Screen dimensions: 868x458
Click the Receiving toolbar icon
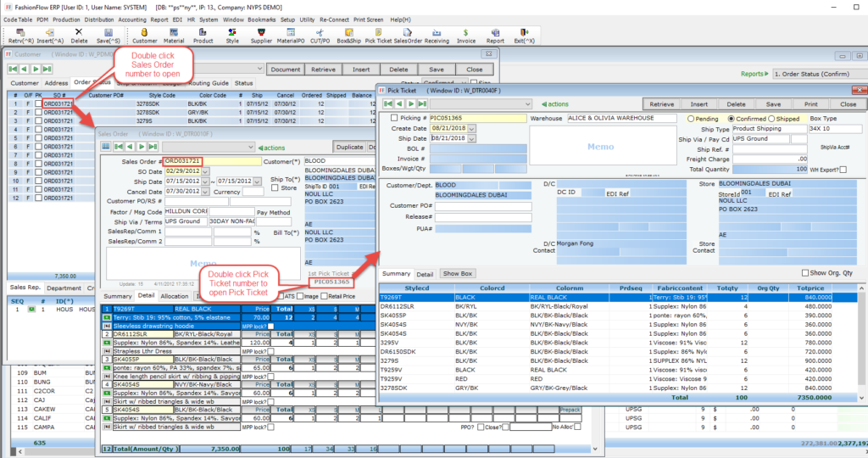click(437, 33)
